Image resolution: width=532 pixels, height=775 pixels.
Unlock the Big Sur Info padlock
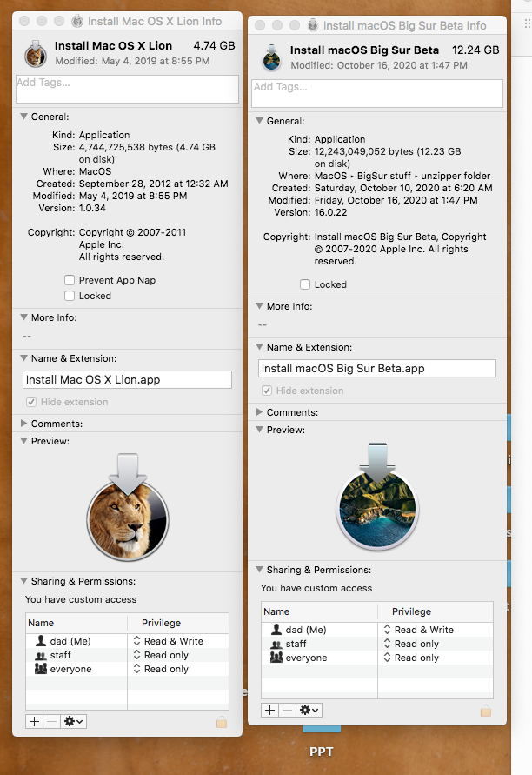[x=486, y=711]
